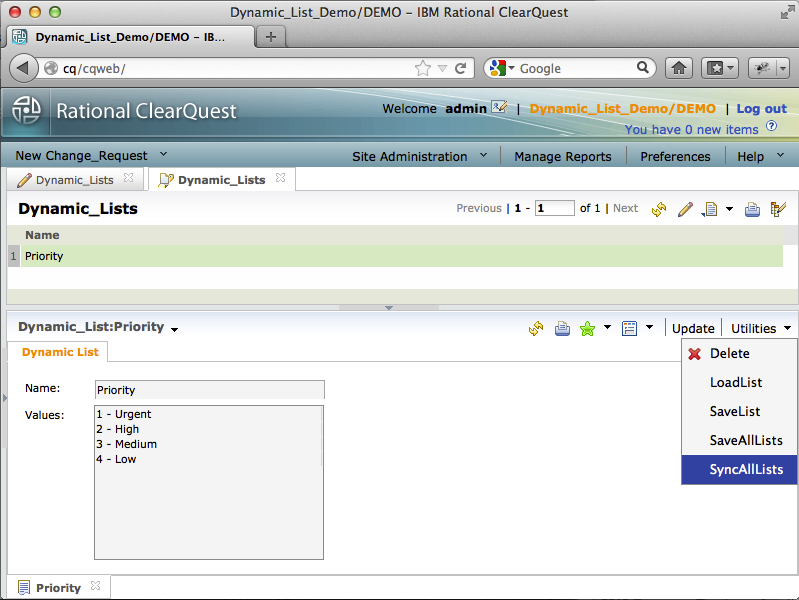Open Preferences
The image size is (799, 600).
(675, 156)
